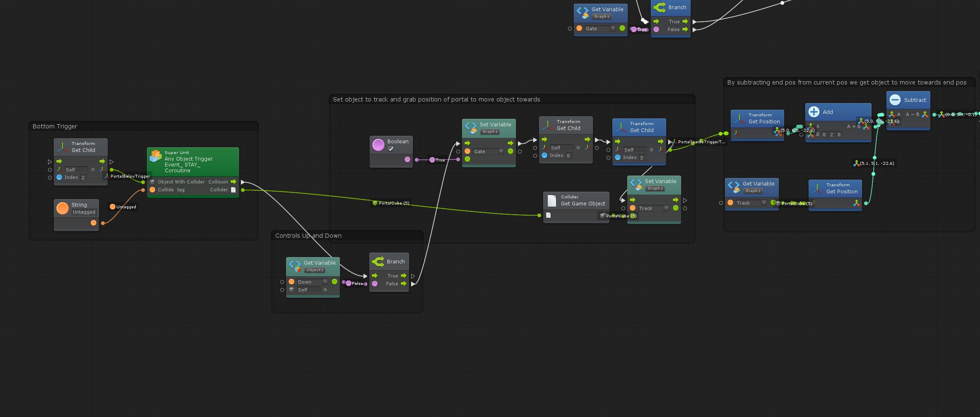Click Untagged label on orange wire

[123, 207]
